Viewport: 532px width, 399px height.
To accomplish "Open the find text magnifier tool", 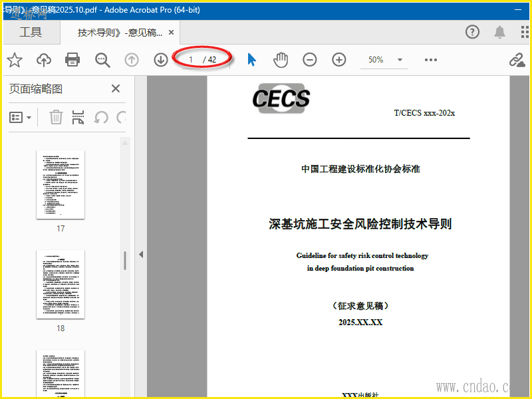I will (x=102, y=60).
